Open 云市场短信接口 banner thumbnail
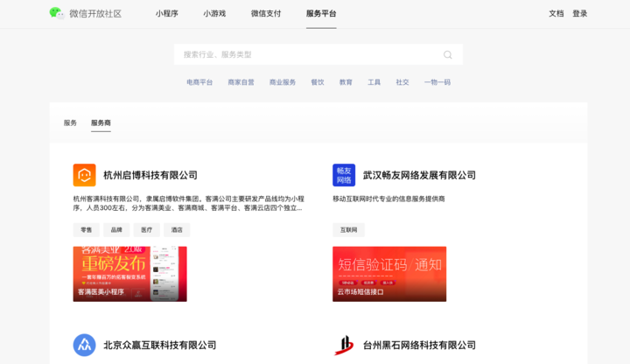Screen dimensions: 630x364 pyautogui.click(x=389, y=274)
